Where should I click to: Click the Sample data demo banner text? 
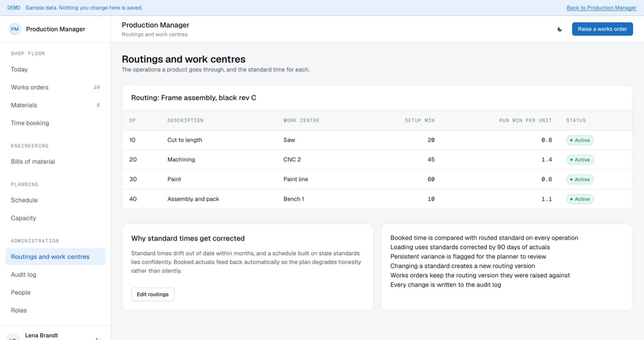click(84, 8)
